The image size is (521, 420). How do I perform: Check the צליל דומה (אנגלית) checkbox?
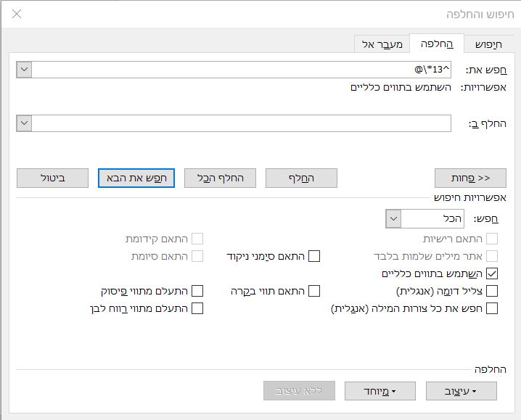pyautogui.click(x=493, y=291)
